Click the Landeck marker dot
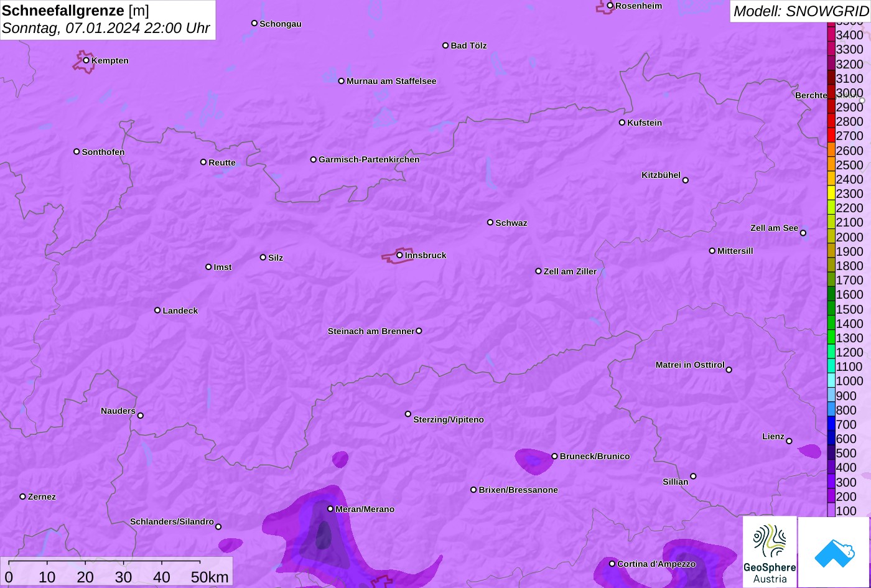 [x=157, y=310]
